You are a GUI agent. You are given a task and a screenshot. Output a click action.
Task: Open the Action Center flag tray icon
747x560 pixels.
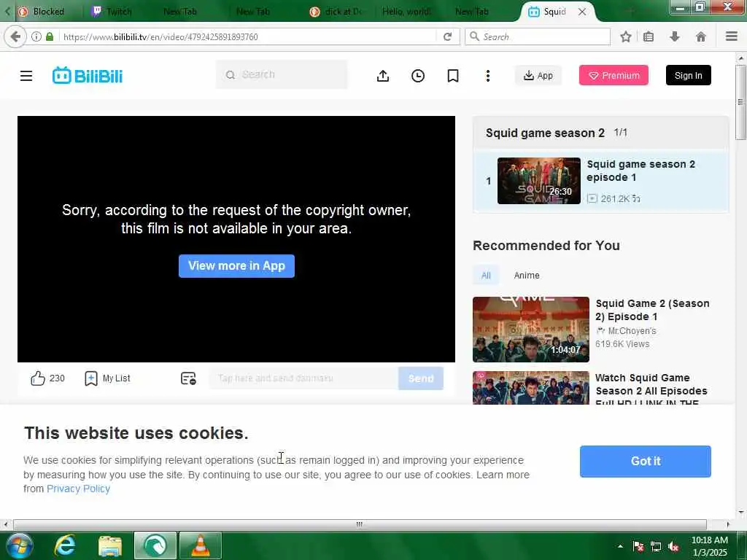(x=638, y=547)
